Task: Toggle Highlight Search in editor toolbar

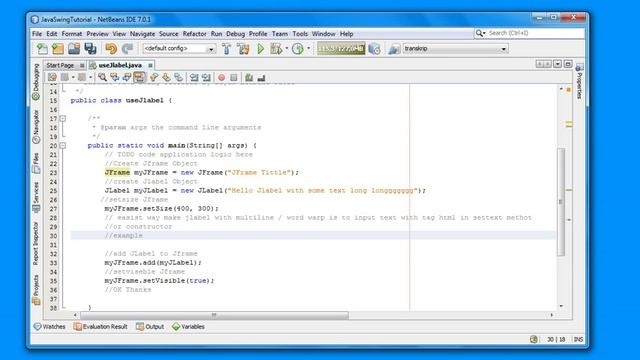Action: (139, 77)
